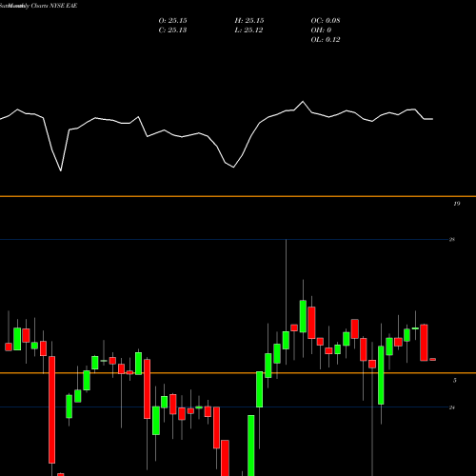Image resolution: width=476 pixels, height=476 pixels.
Task: Click the highest peak of white indicator line
Action: point(303,102)
